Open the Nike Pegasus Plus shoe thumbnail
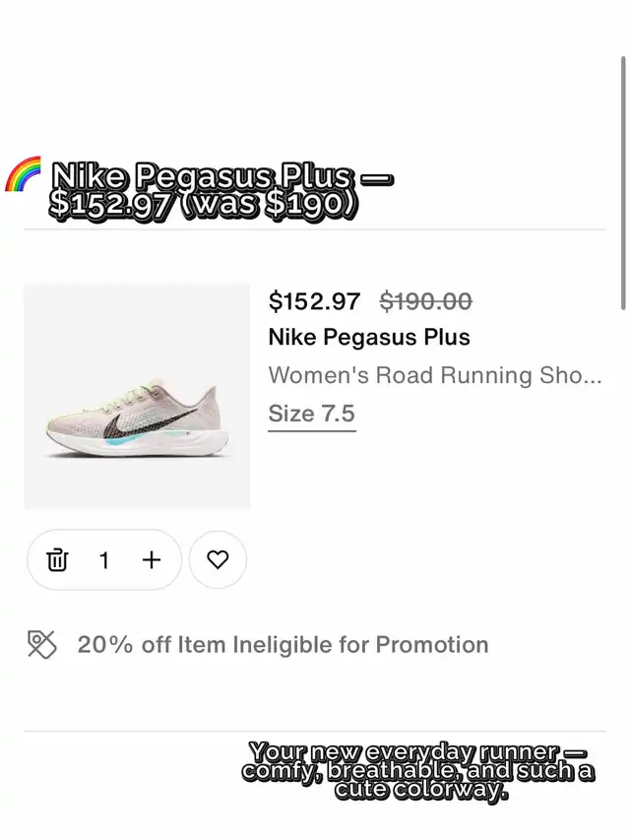Viewport: 630px width, 840px height. pyautogui.click(x=137, y=397)
